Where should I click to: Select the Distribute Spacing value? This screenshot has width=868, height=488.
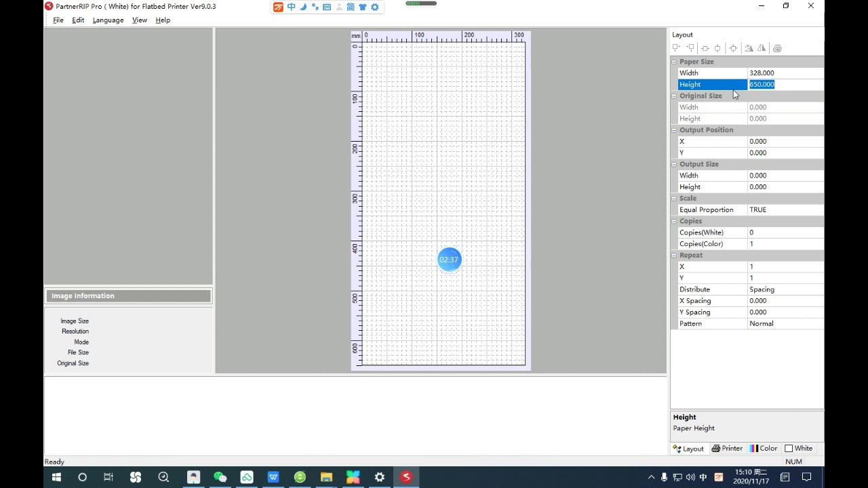[785, 289]
